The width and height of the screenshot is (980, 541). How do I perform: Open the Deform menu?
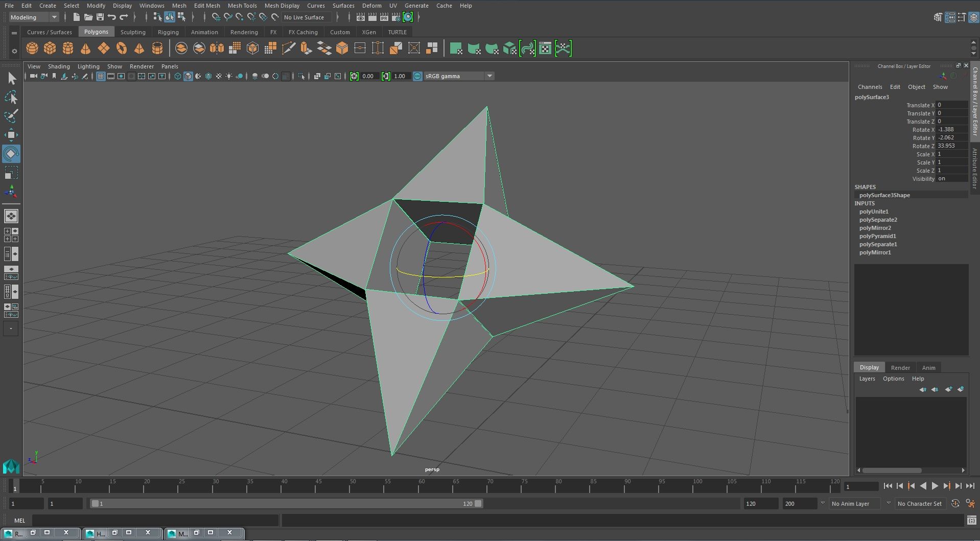tap(371, 6)
